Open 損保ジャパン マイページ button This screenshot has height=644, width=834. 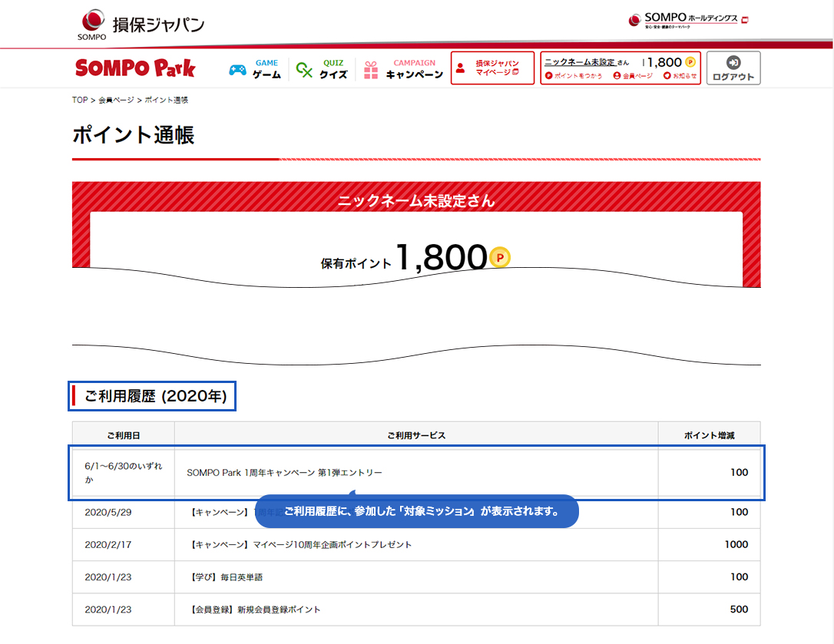click(492, 68)
